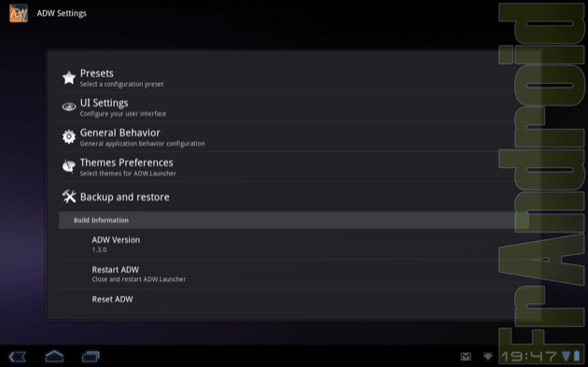Open General Behavior settings
The width and height of the screenshot is (588, 367).
[x=294, y=137]
